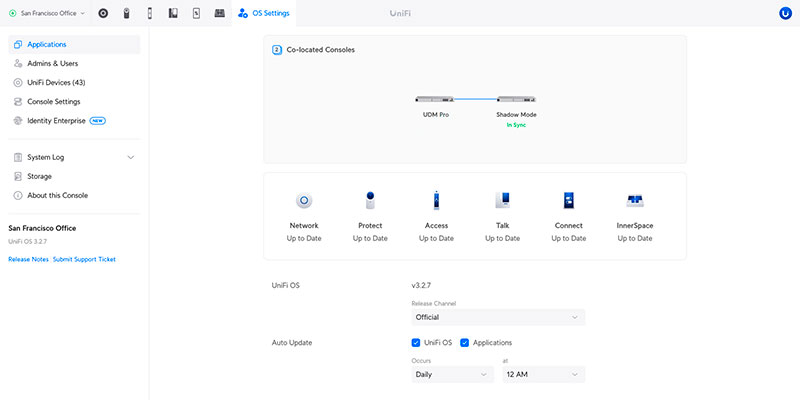
Task: Open the Network app from the top bar
Action: tap(103, 13)
